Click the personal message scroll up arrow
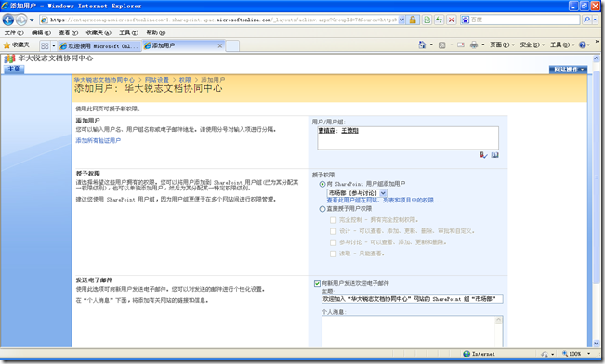This screenshot has width=605, height=364. pos(498,320)
